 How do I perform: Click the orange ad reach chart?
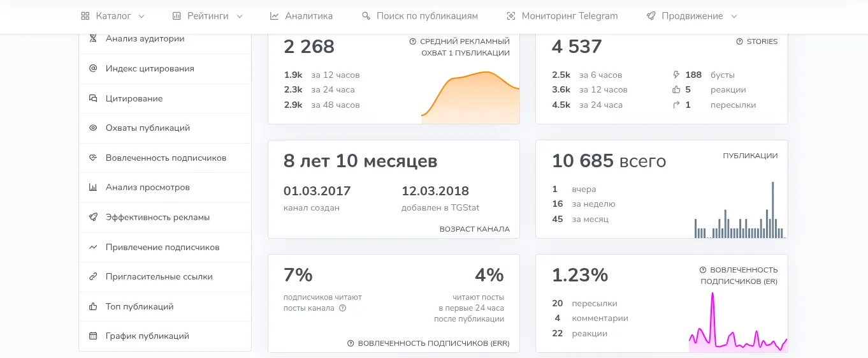point(470,98)
